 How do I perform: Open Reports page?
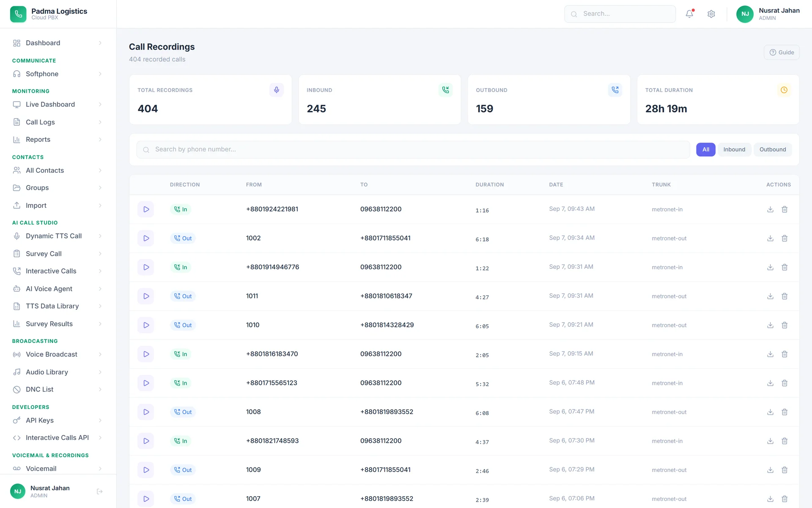(58, 140)
